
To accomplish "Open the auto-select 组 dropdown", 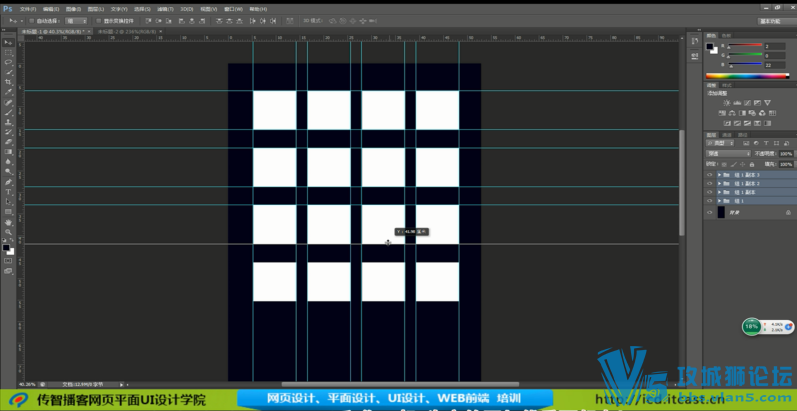I will 76,21.
